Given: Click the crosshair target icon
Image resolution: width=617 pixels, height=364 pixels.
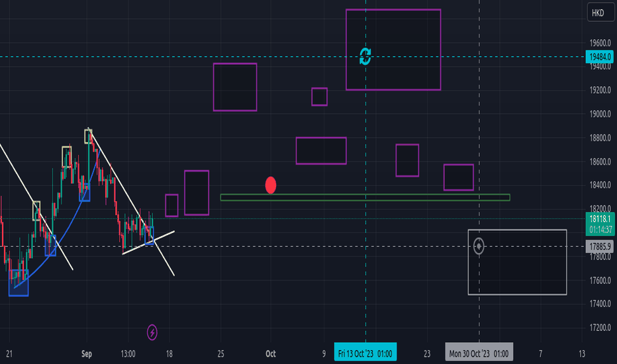Looking at the screenshot, I should pos(479,246).
